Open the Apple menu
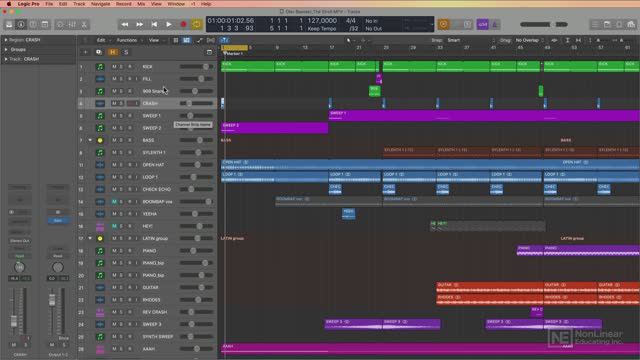Screen dimensions: 640x360 tap(9, 4)
